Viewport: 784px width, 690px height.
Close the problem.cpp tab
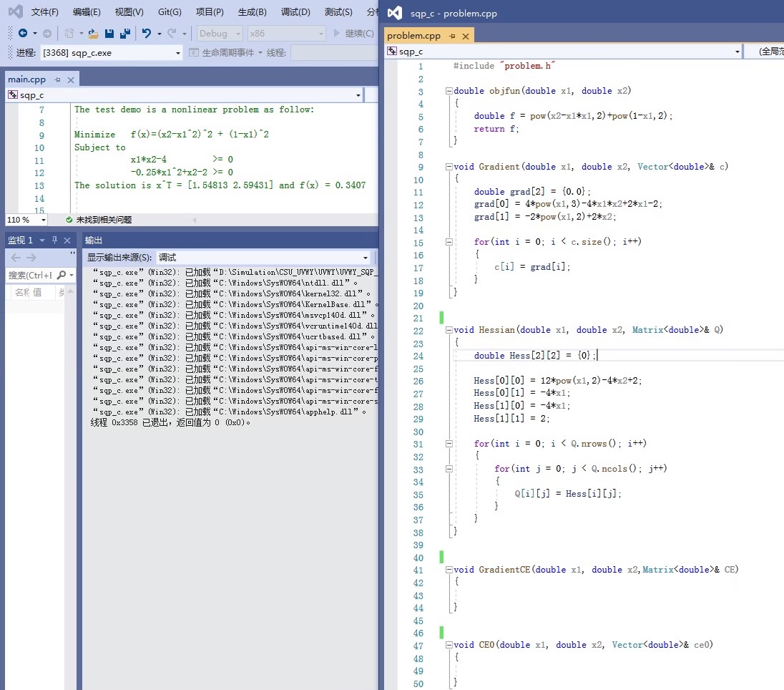coord(466,36)
